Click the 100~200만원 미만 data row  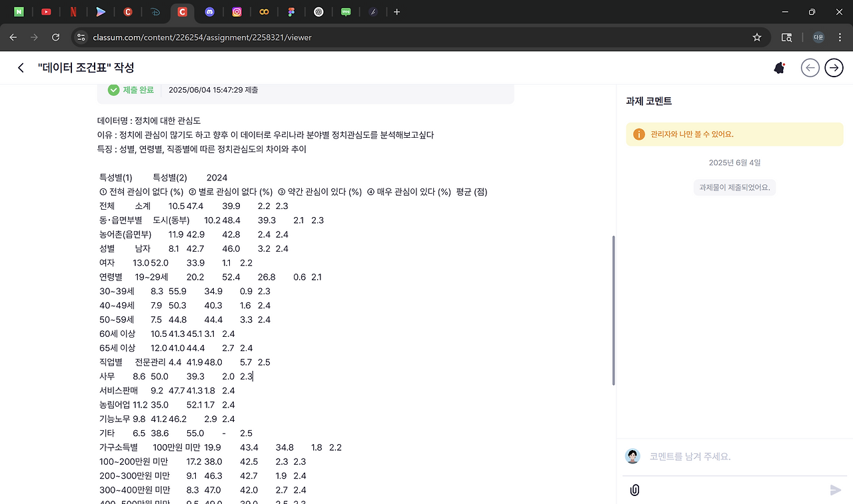[203, 461]
